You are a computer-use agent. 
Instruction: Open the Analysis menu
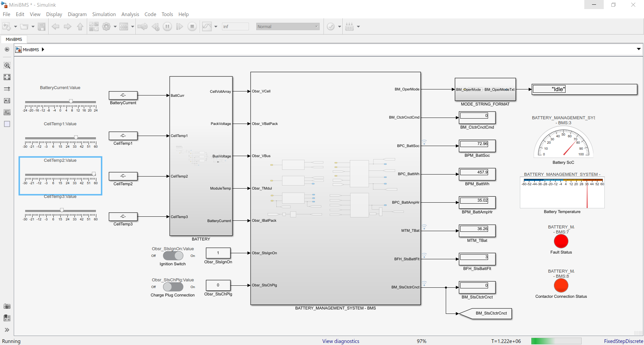[x=130, y=14]
